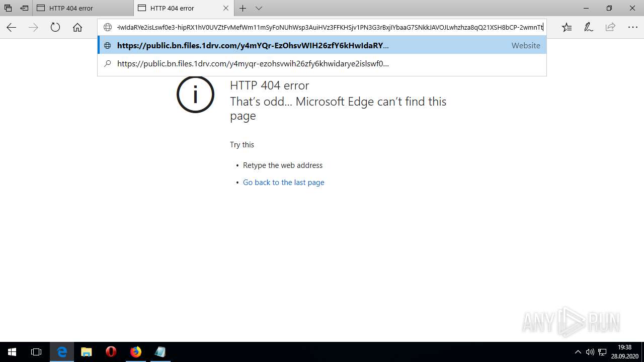Click inside the address bar URL field
The height and width of the screenshot is (362, 644).
coord(330,27)
